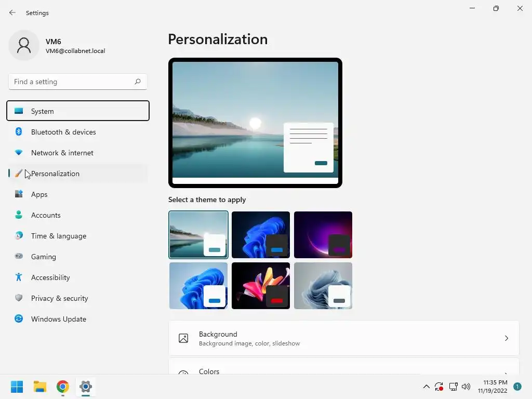Show hidden tray icons chevron
532x399 pixels.
click(x=426, y=387)
